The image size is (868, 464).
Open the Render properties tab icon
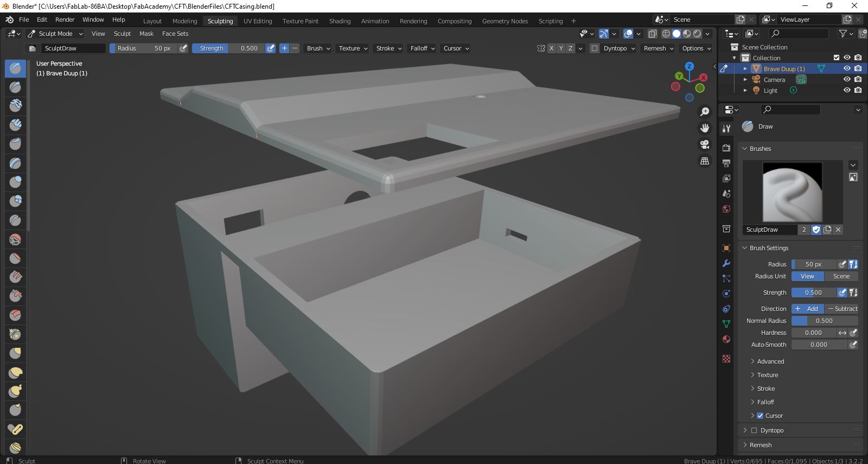pyautogui.click(x=726, y=148)
